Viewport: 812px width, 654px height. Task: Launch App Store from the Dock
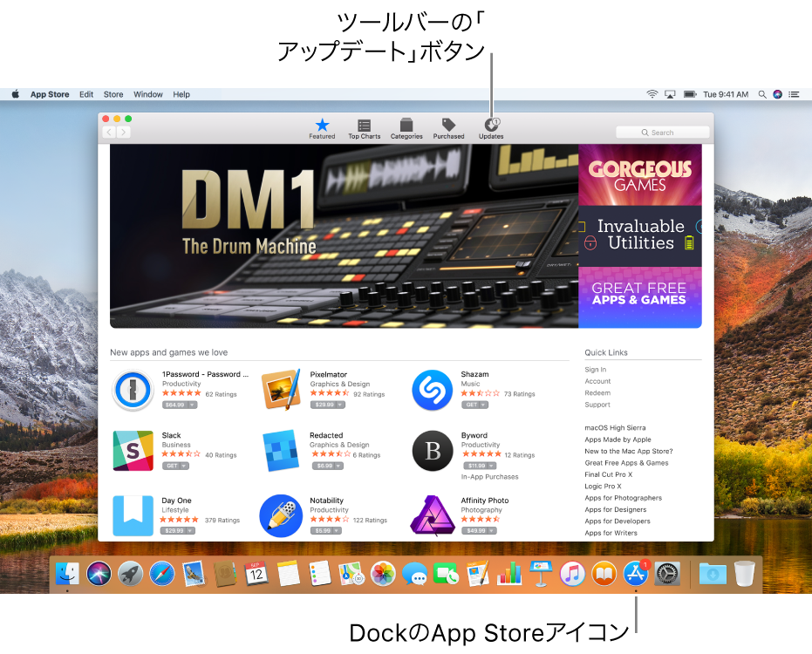click(x=636, y=573)
